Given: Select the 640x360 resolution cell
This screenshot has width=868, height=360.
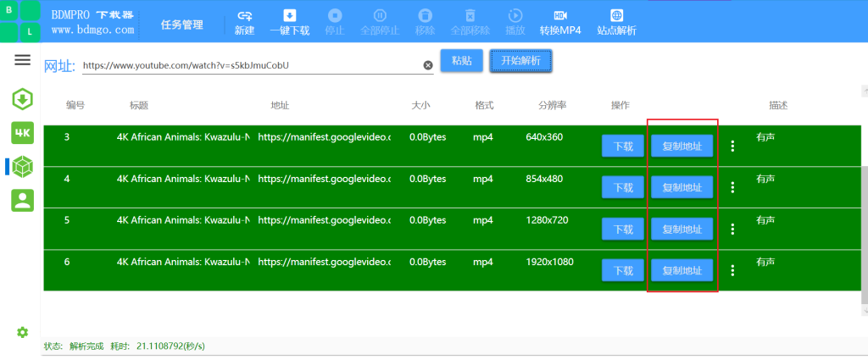Looking at the screenshot, I should (x=544, y=136).
